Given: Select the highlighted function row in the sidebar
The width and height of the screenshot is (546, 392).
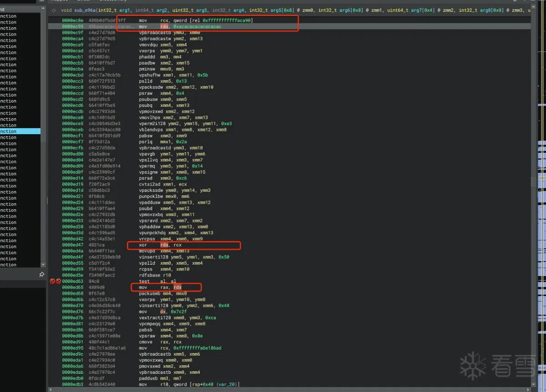Looking at the screenshot, I should tap(20, 131).
